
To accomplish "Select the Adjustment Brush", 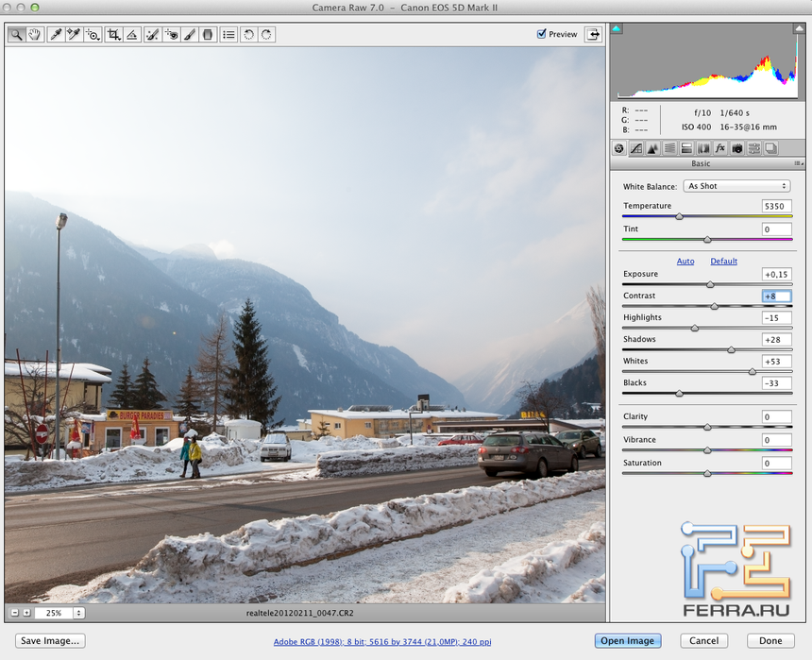I will [x=189, y=34].
